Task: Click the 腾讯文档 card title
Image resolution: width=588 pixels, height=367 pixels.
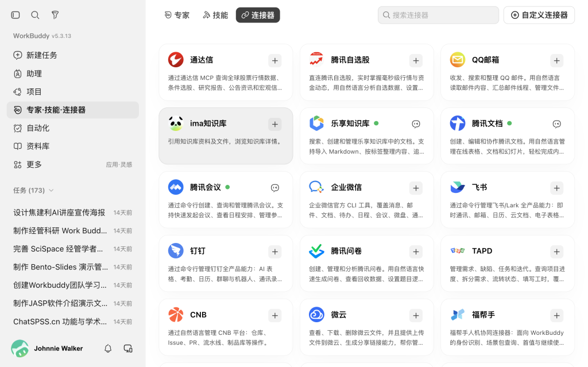Action: pyautogui.click(x=487, y=123)
